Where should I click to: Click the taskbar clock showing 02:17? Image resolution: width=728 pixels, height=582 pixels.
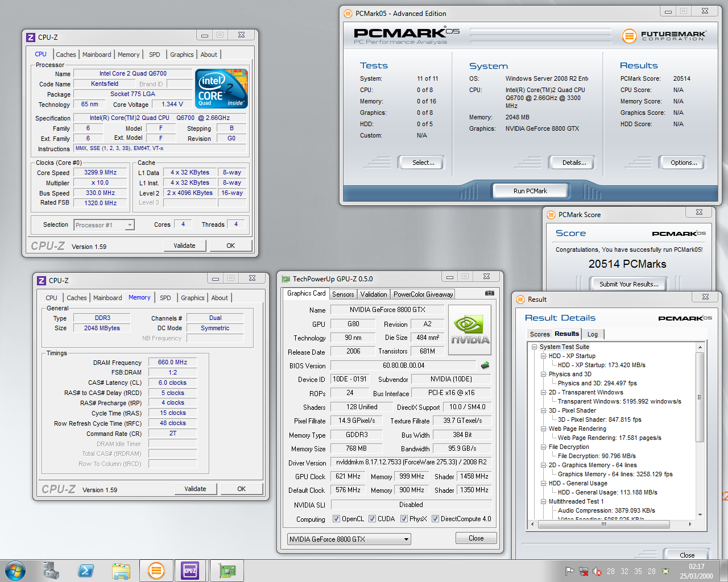(697, 571)
